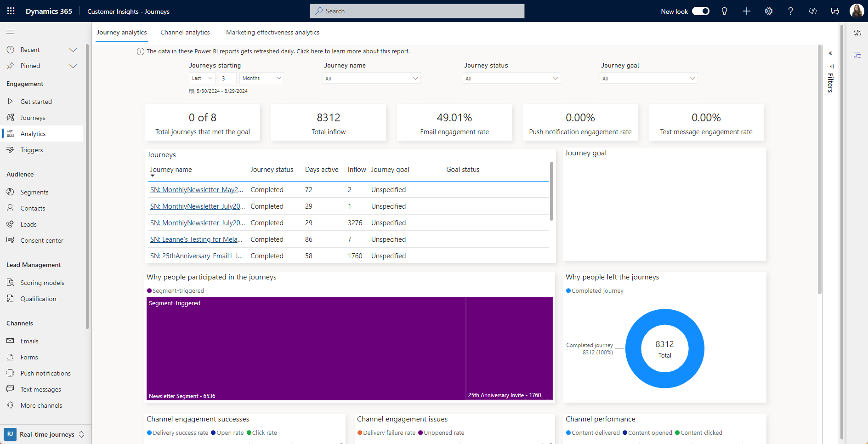Open SN: 25thAnniversary_Email1 journey link
The width and height of the screenshot is (868, 444).
(197, 256)
